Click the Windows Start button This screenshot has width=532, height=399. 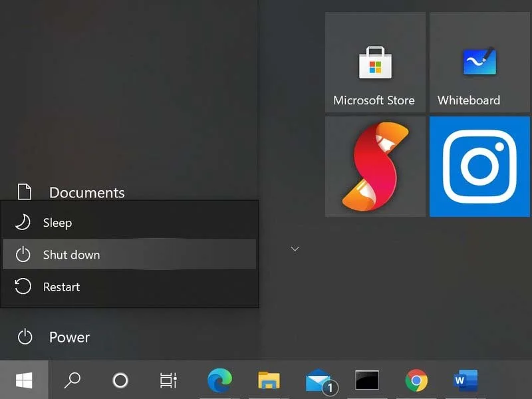point(24,380)
